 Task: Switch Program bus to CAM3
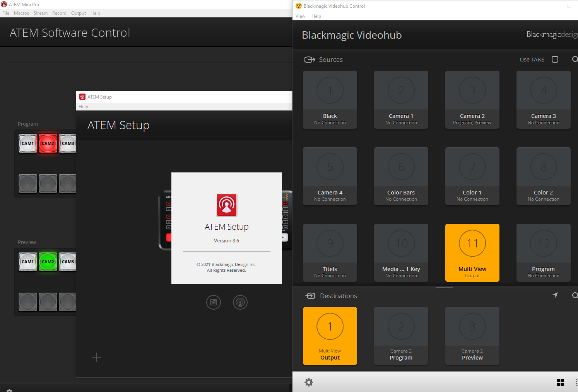point(68,143)
